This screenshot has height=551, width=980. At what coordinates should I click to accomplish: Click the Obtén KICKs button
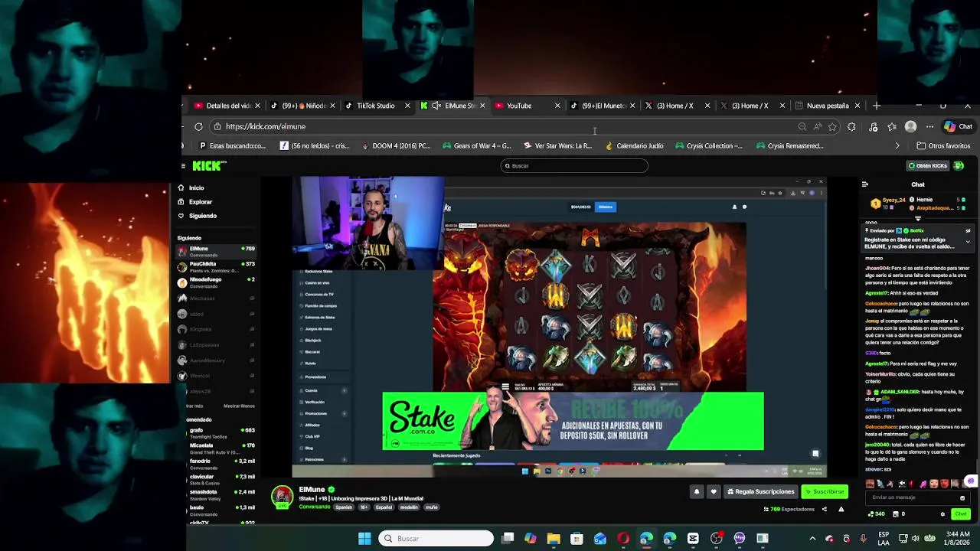[x=927, y=165]
